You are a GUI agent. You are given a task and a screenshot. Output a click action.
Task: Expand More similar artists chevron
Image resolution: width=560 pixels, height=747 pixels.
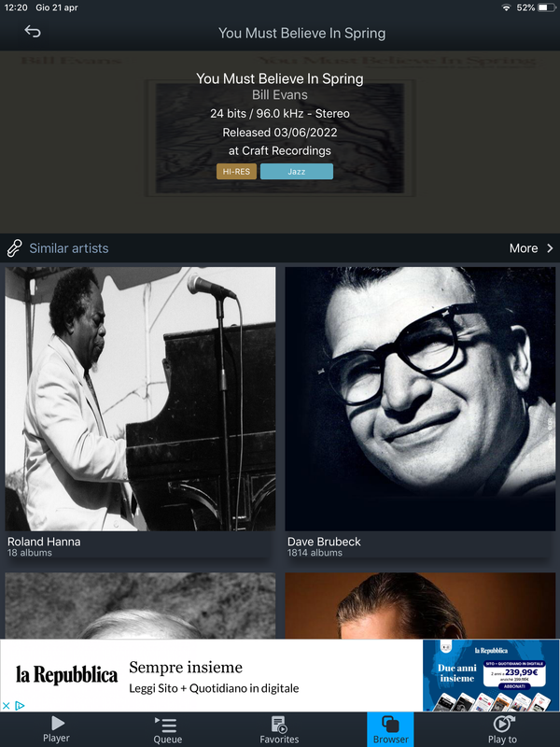pos(550,248)
